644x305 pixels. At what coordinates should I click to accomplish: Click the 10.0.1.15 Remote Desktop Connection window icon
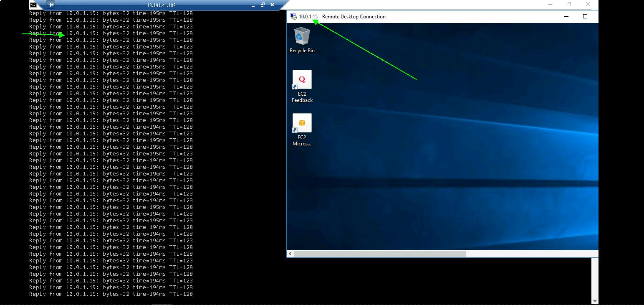(293, 17)
